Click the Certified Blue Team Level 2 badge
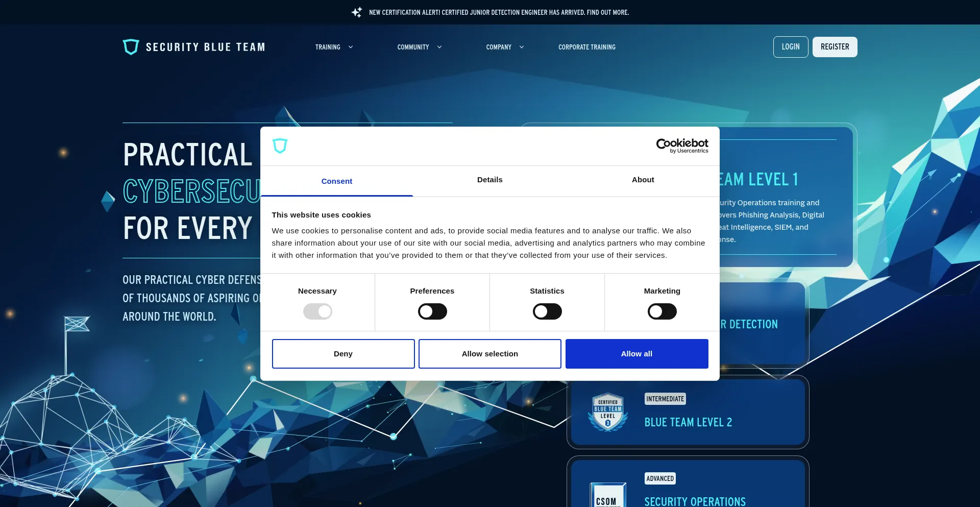Screen dimensions: 980x507 (x=608, y=413)
